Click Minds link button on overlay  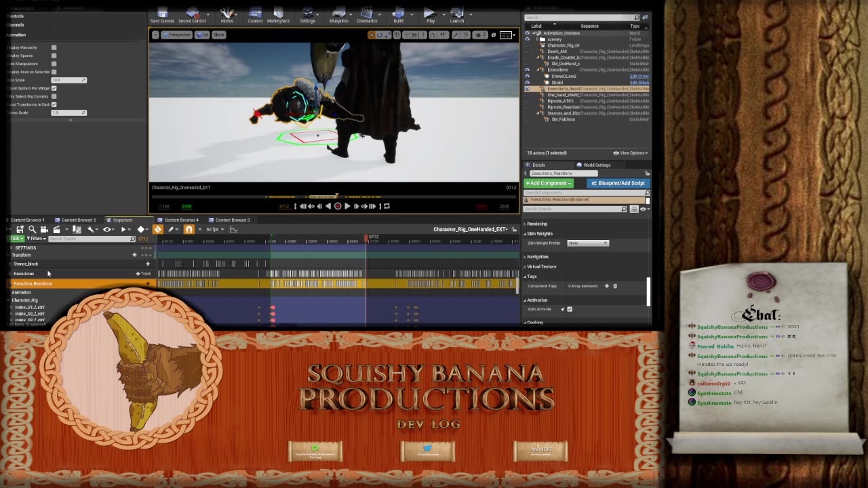(540, 451)
